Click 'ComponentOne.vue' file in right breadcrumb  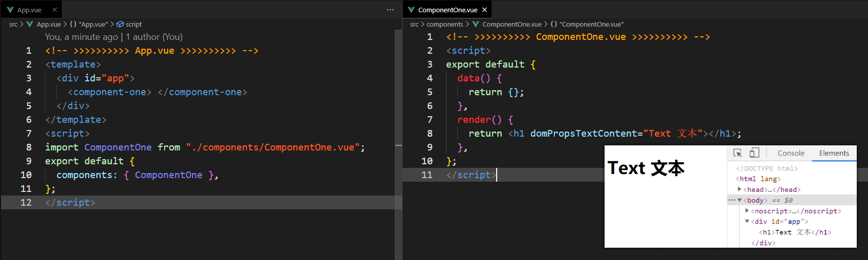coord(512,24)
